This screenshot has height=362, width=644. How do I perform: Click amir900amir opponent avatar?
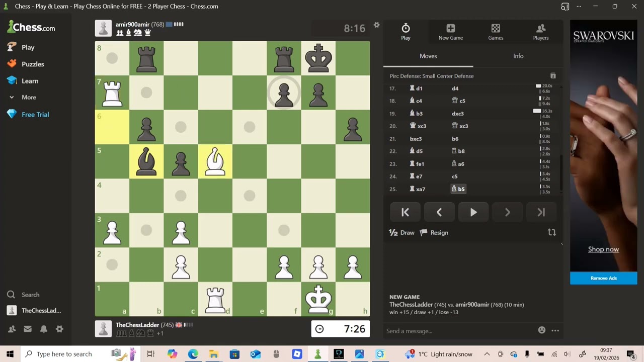pos(103,28)
